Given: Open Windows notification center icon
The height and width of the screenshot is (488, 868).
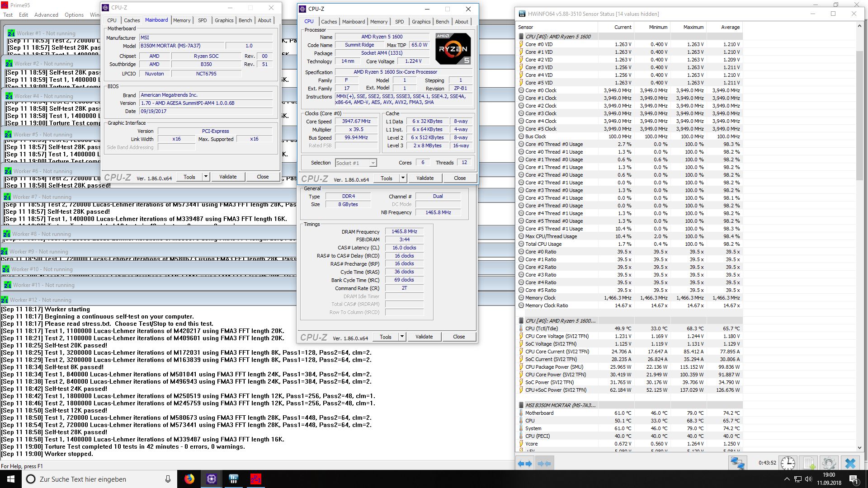Looking at the screenshot, I should (x=854, y=479).
